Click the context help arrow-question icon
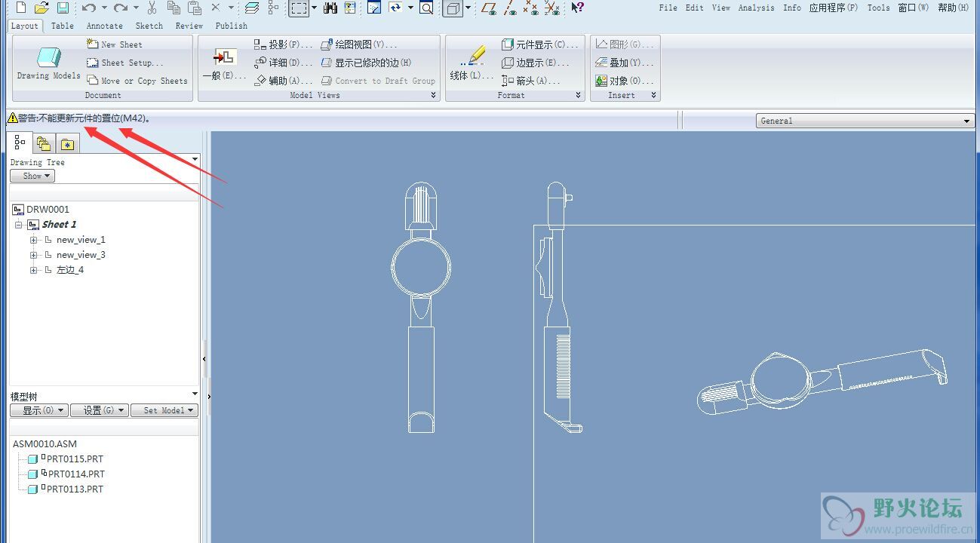The image size is (980, 543). (577, 8)
